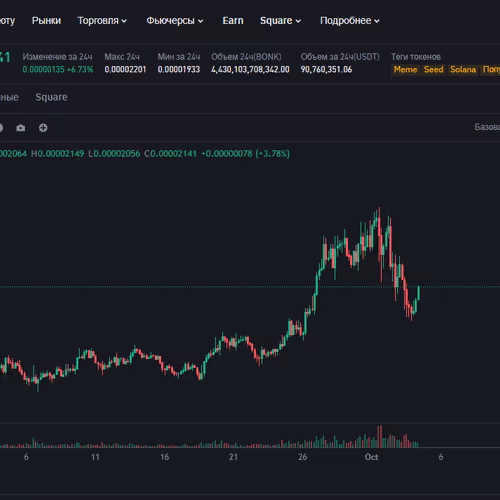Click the Solana token tag
The height and width of the screenshot is (500, 500).
tap(463, 69)
